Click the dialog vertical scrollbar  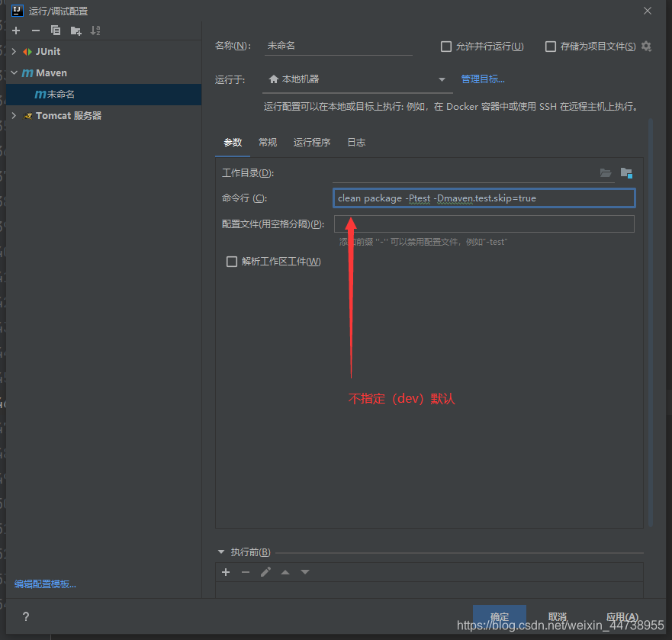click(x=651, y=323)
